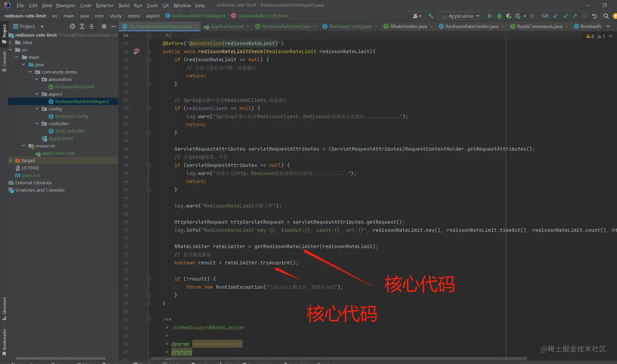The height and width of the screenshot is (364, 617).
Task: Select Scratches and Consoles node
Action: (40, 190)
